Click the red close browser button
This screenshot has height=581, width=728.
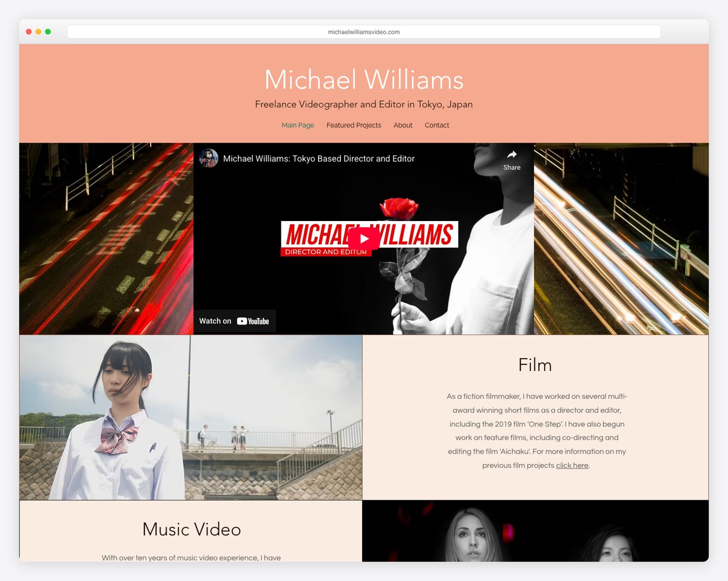[28, 31]
